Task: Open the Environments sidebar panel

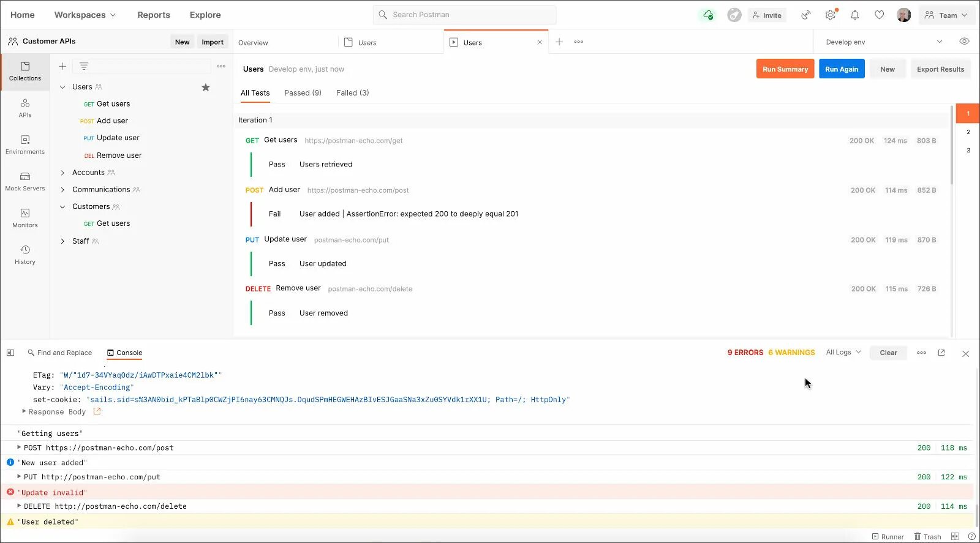Action: 25,145
